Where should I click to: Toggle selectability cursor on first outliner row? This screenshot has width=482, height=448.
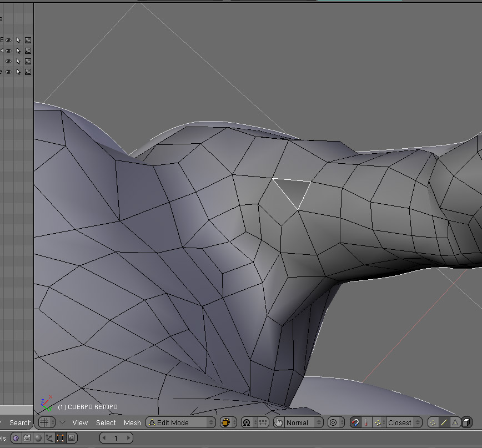(x=18, y=41)
